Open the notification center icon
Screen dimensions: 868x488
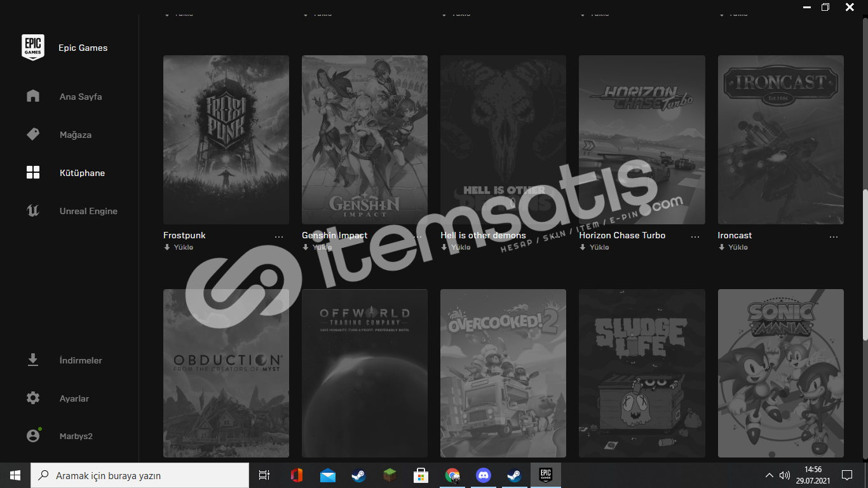[x=847, y=475]
